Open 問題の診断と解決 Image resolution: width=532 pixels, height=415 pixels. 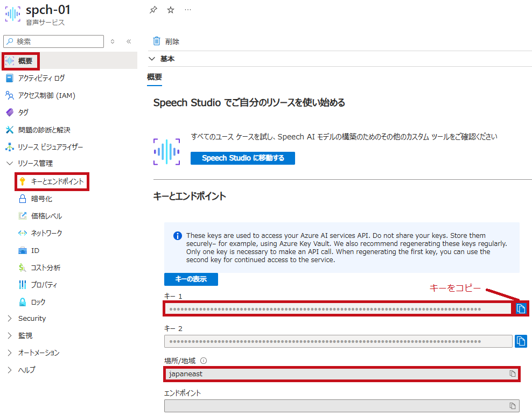pos(44,130)
